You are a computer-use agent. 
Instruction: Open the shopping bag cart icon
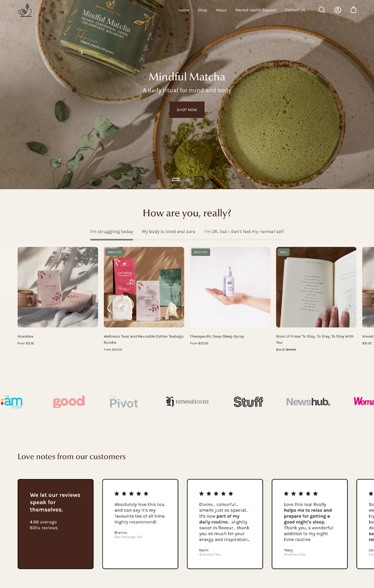(353, 10)
